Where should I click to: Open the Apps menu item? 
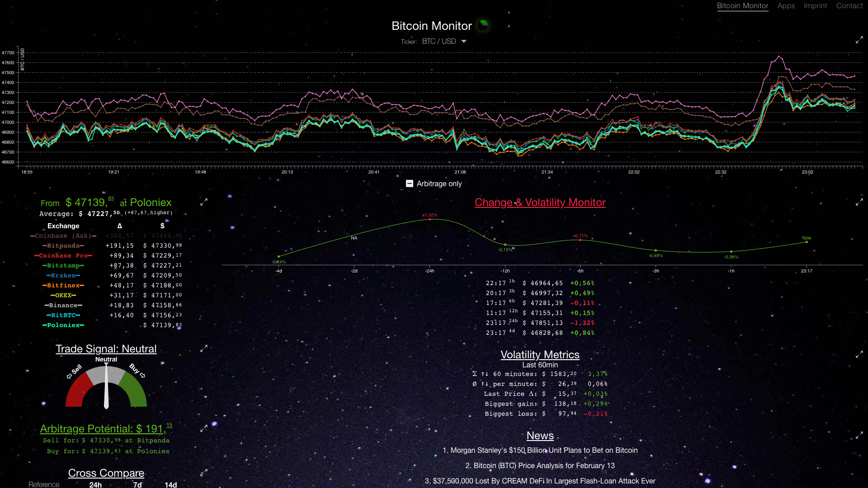pyautogui.click(x=786, y=6)
